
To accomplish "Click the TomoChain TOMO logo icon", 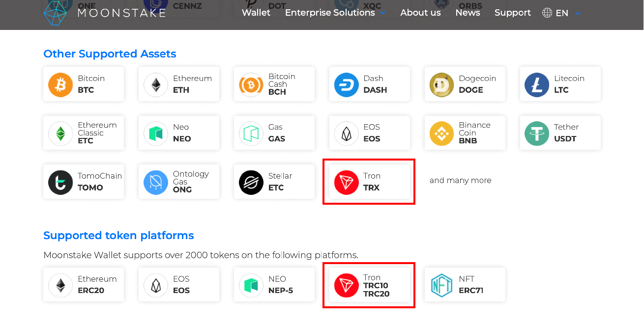I will click(60, 182).
